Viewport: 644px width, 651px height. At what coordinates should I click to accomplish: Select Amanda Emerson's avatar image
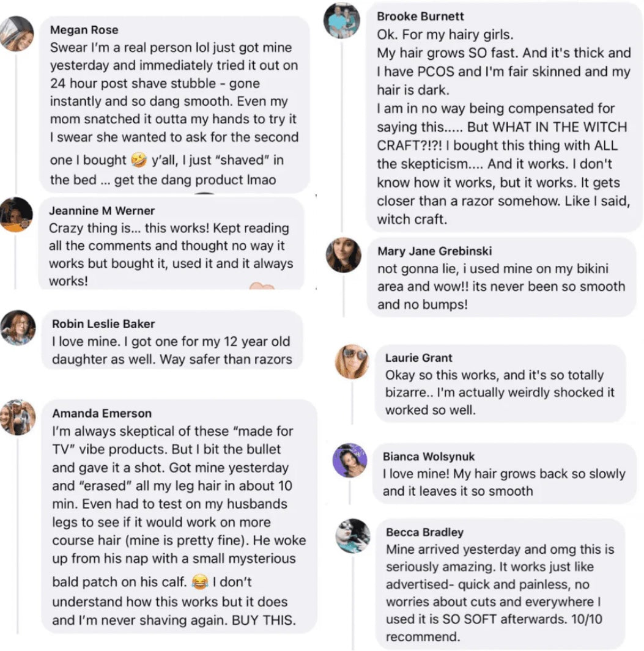18,417
